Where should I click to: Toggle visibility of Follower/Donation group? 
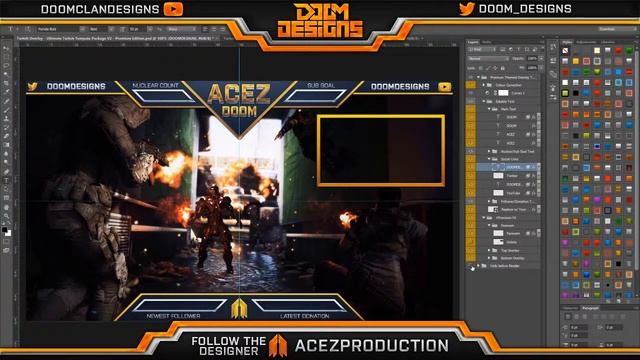point(471,201)
